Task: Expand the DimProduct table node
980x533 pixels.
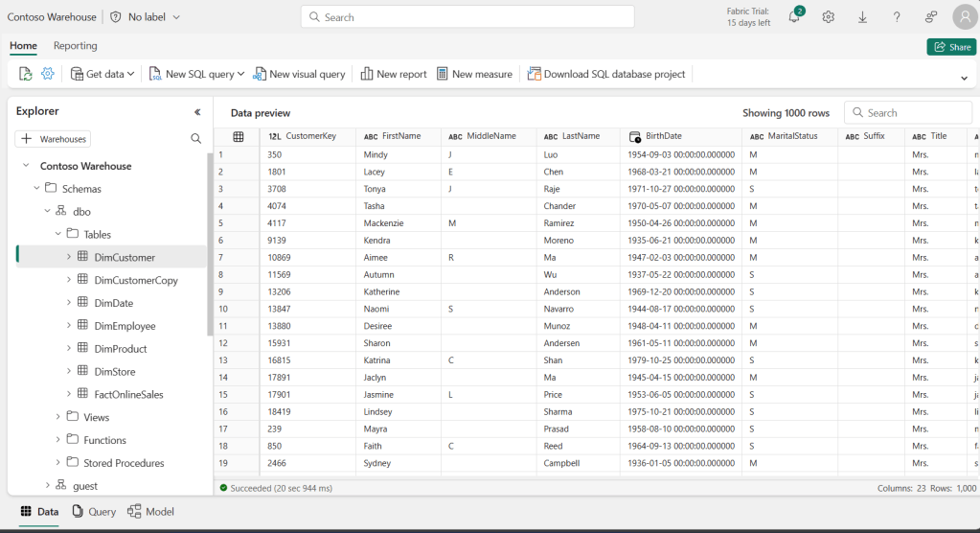Action: tap(69, 349)
